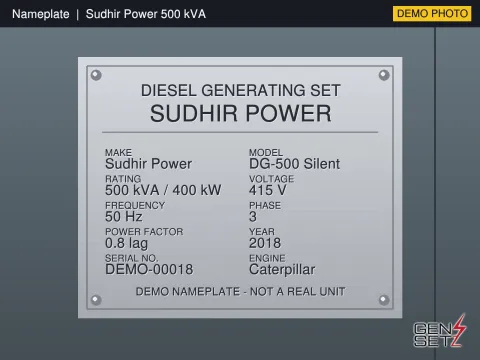Click the POWER FACTOR value '0.8 lag'
The width and height of the screenshot is (480, 360).
pos(126,243)
